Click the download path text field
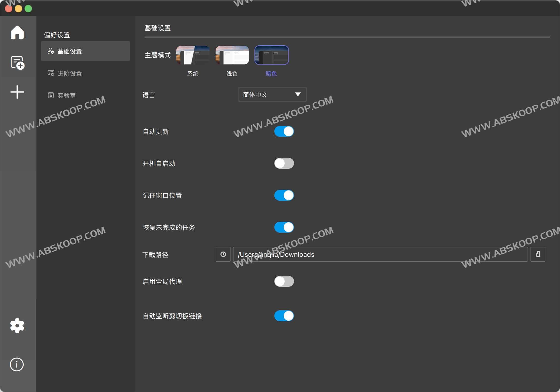This screenshot has width=560, height=392. coord(380,254)
